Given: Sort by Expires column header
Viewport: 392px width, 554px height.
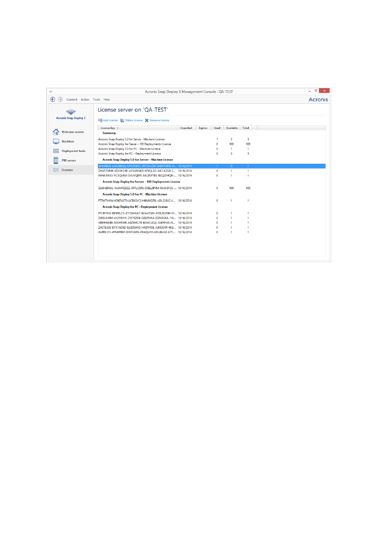Looking at the screenshot, I should [x=204, y=128].
